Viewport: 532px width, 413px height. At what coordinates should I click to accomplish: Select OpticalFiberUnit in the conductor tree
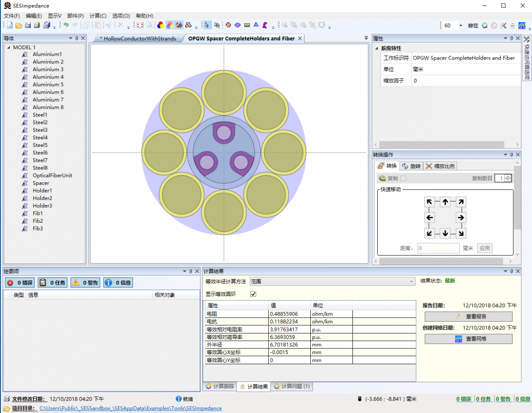coord(52,175)
